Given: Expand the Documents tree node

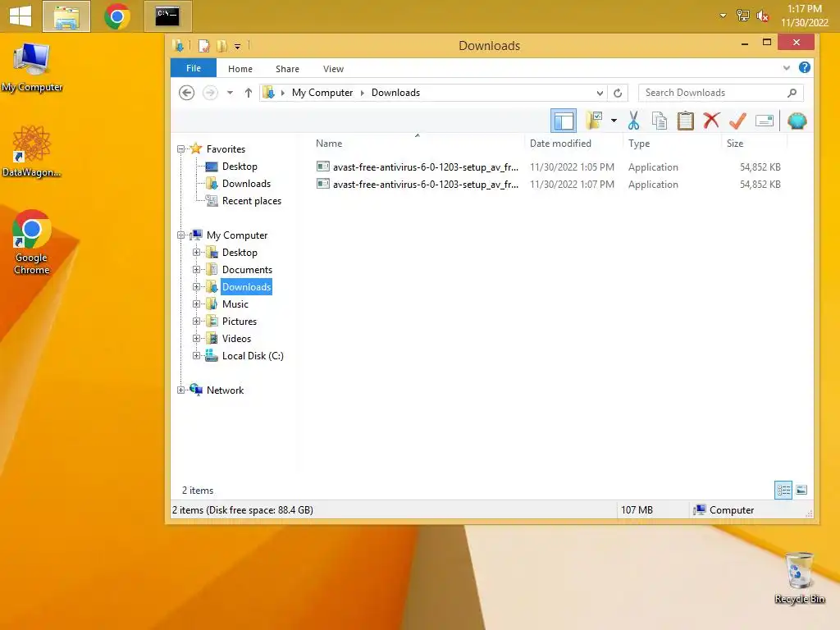Looking at the screenshot, I should click(x=197, y=269).
